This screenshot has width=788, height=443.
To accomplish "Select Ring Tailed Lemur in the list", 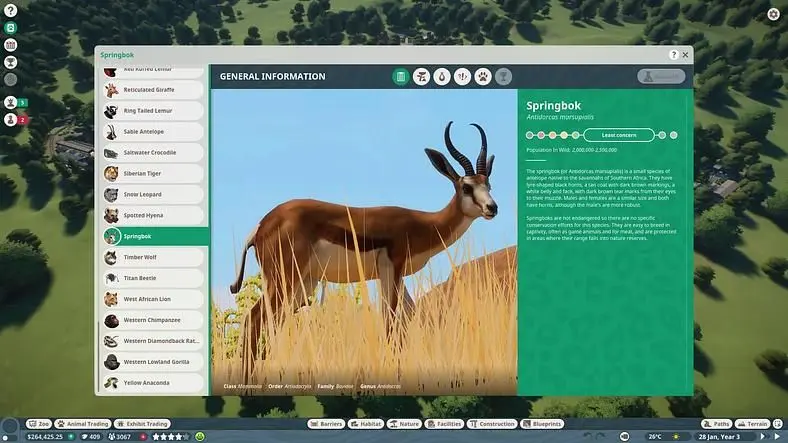I will tap(153, 111).
